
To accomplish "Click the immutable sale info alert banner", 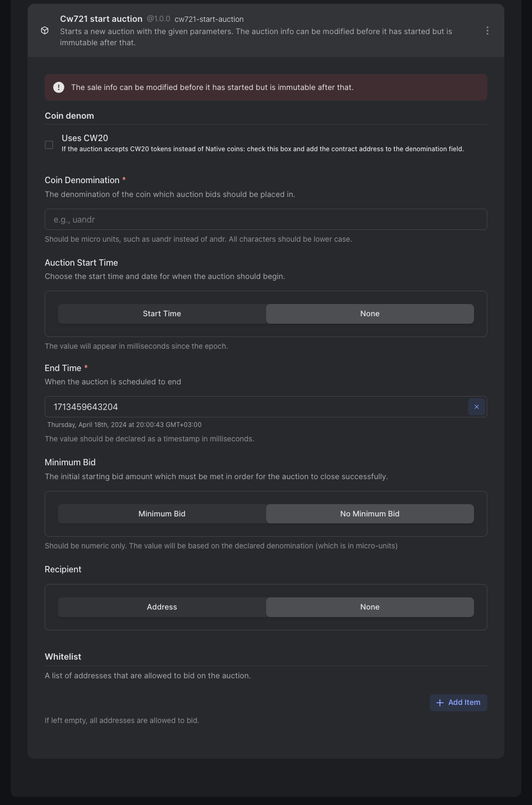I will pyautogui.click(x=265, y=87).
